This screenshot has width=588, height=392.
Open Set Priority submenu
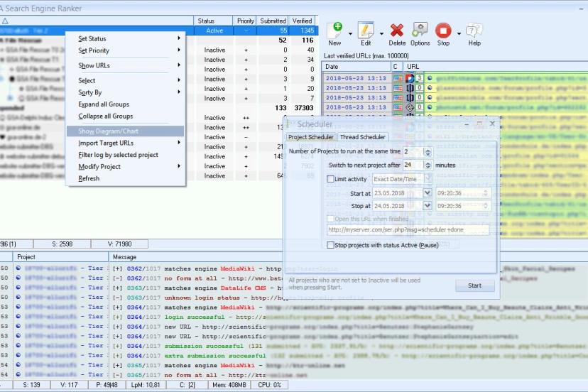click(126, 50)
